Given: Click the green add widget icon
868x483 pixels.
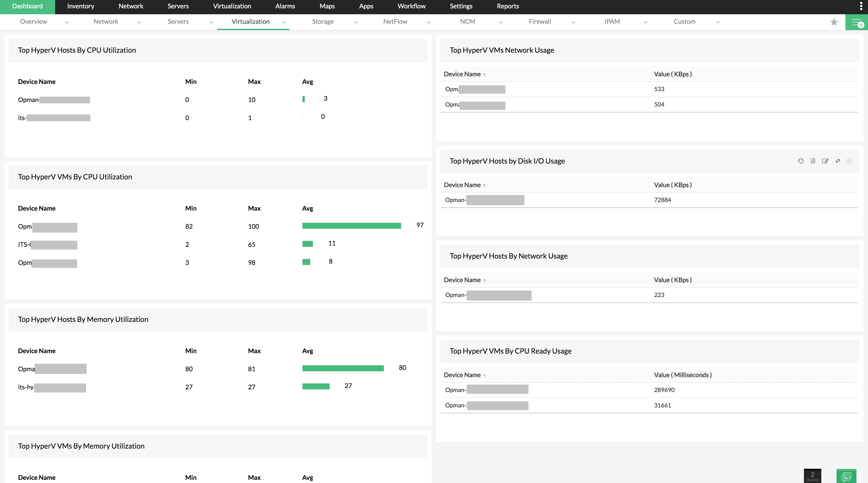Looking at the screenshot, I should 856,23.
